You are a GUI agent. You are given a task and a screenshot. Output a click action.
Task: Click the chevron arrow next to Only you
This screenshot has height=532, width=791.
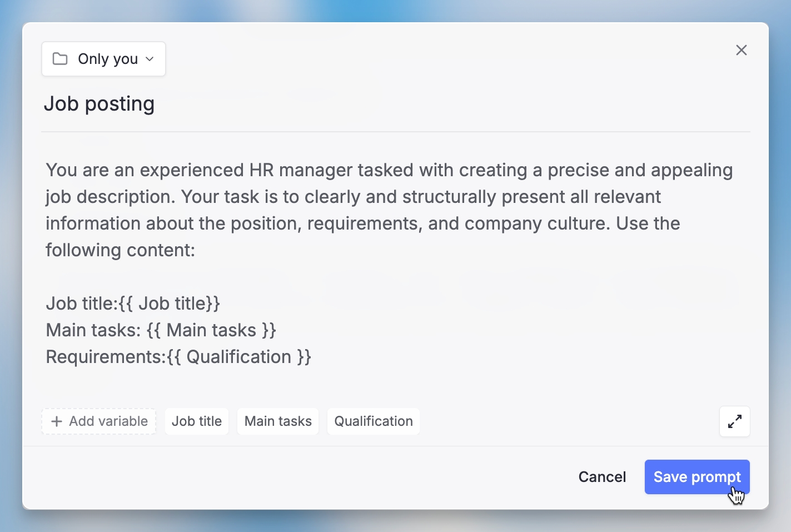pos(150,59)
